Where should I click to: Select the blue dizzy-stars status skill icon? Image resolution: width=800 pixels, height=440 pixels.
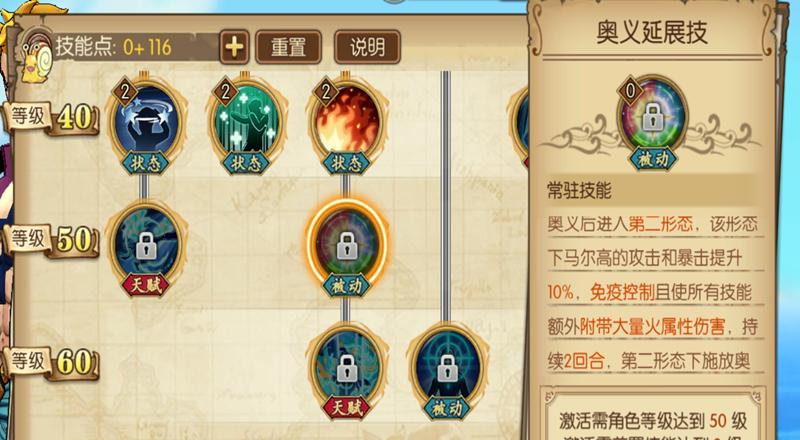pos(146,123)
